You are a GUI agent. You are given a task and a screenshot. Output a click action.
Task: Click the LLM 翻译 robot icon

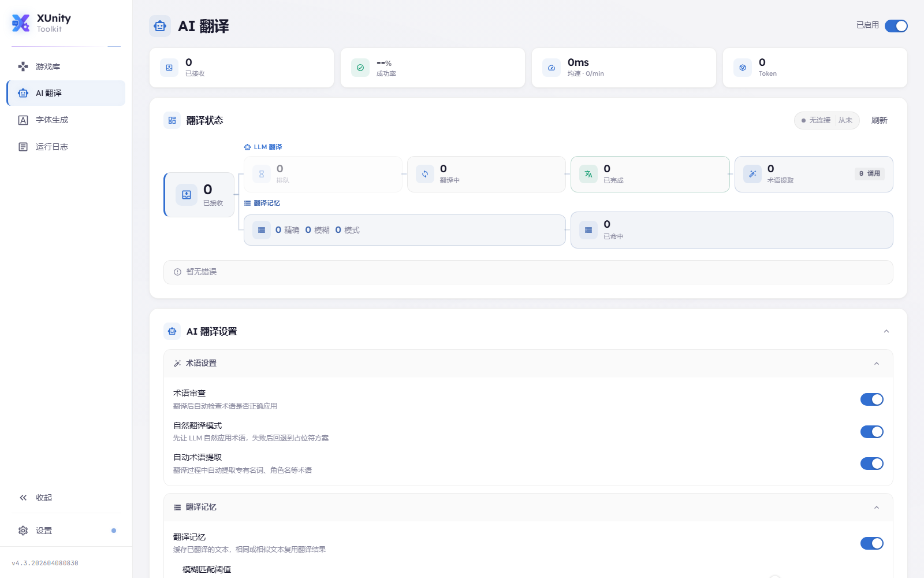tap(247, 147)
